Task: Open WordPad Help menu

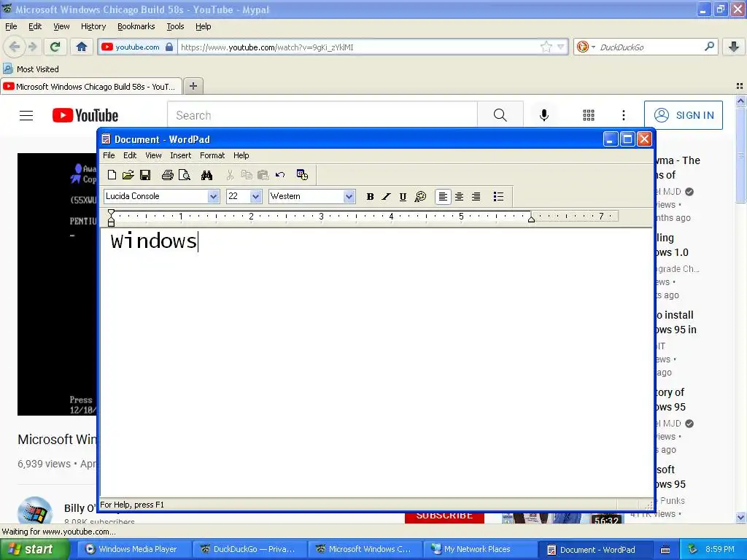Action: click(x=241, y=155)
